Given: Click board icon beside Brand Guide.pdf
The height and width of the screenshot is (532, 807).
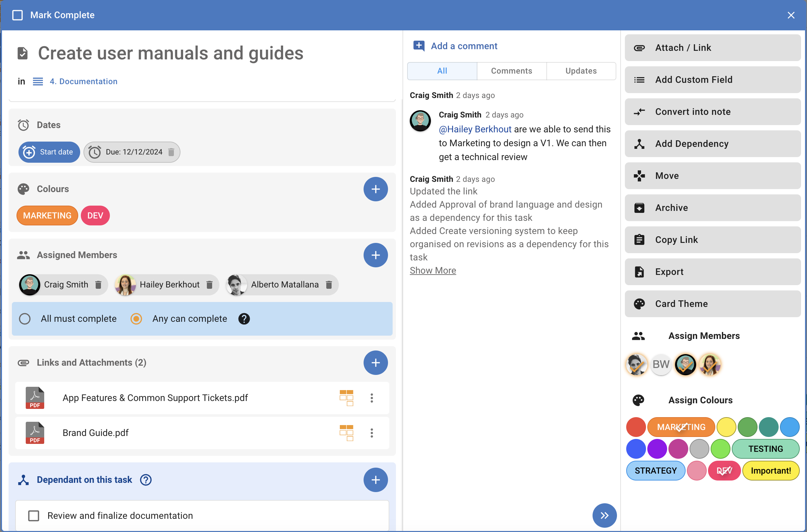Looking at the screenshot, I should (x=346, y=433).
